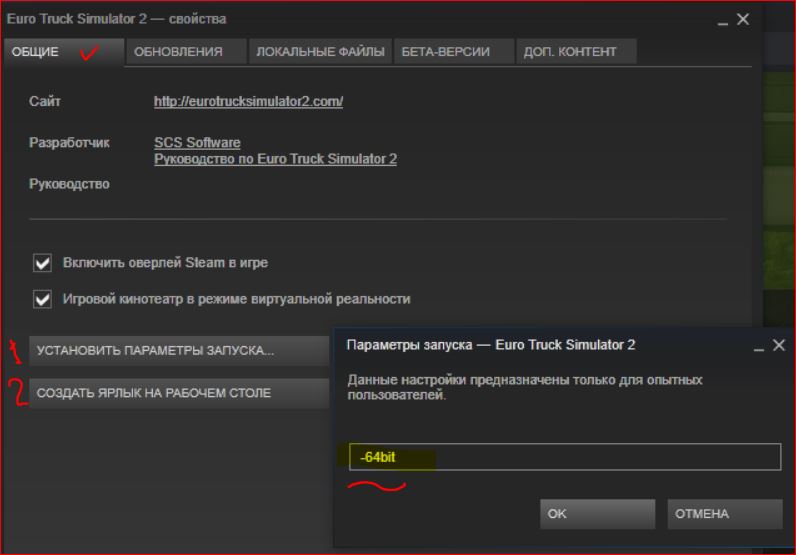Cancel launch options with ОТМЕНА

[x=724, y=514]
